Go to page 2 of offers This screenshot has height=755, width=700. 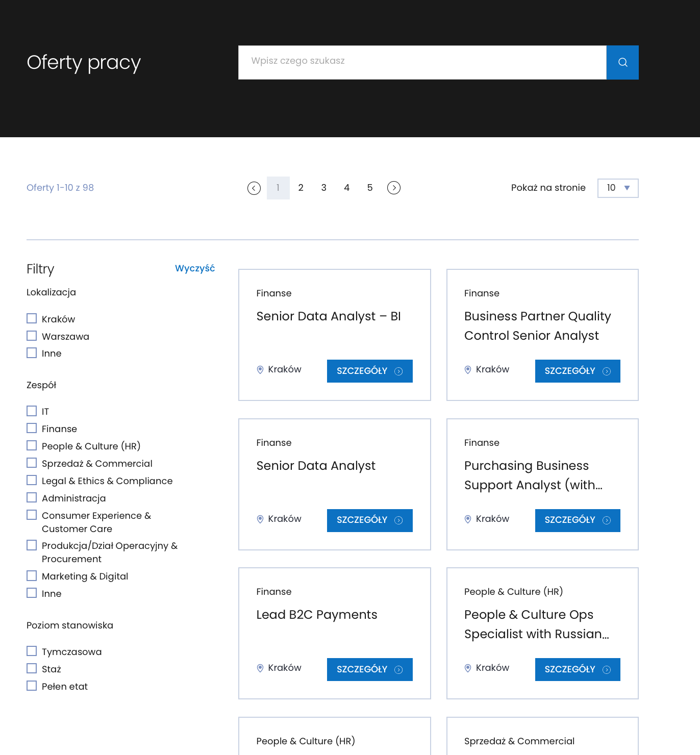301,188
